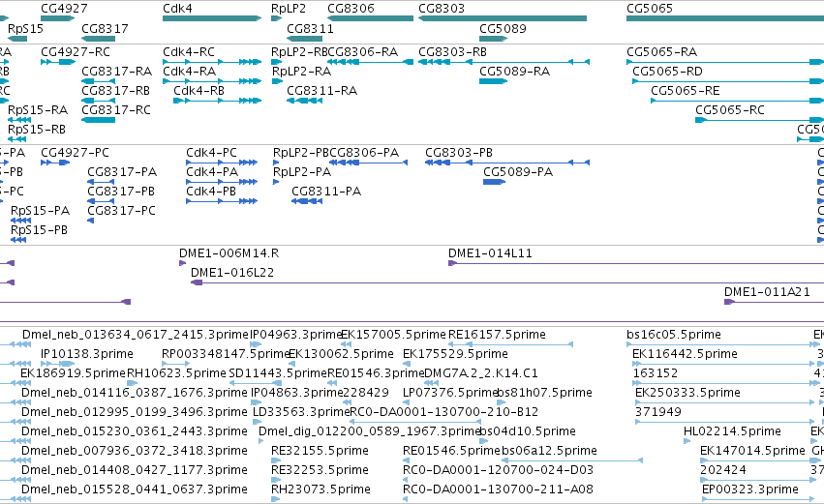
Task: Open transcript RpS15-RA
Action: point(38,110)
